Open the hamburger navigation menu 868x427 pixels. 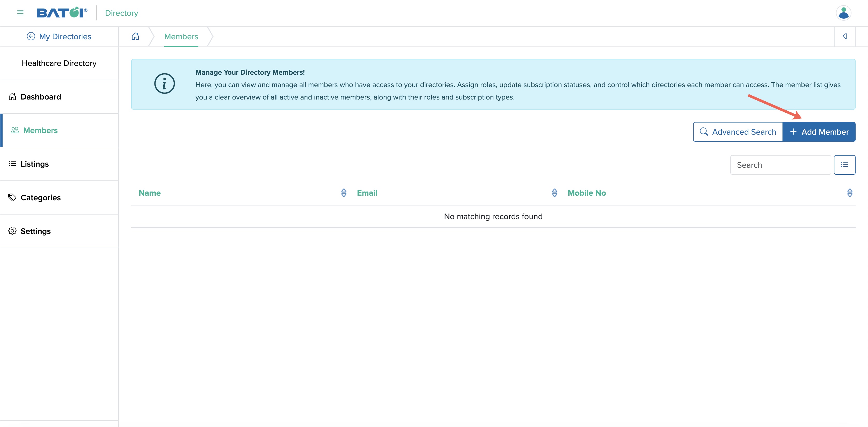coord(20,13)
